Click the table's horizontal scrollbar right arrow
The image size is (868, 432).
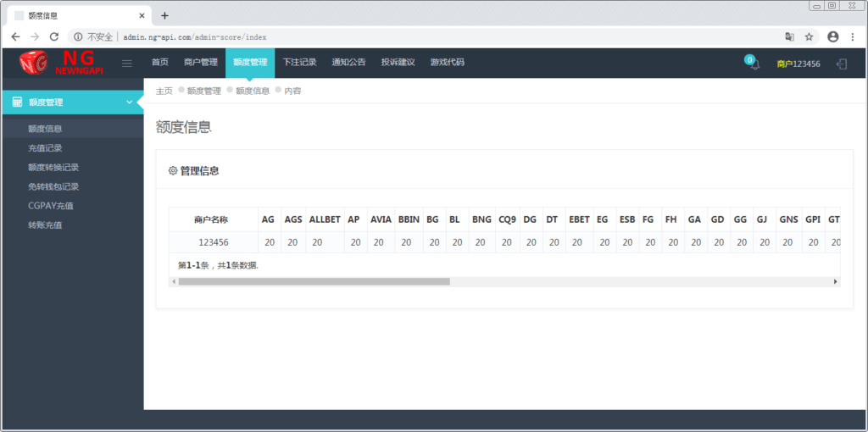point(835,281)
